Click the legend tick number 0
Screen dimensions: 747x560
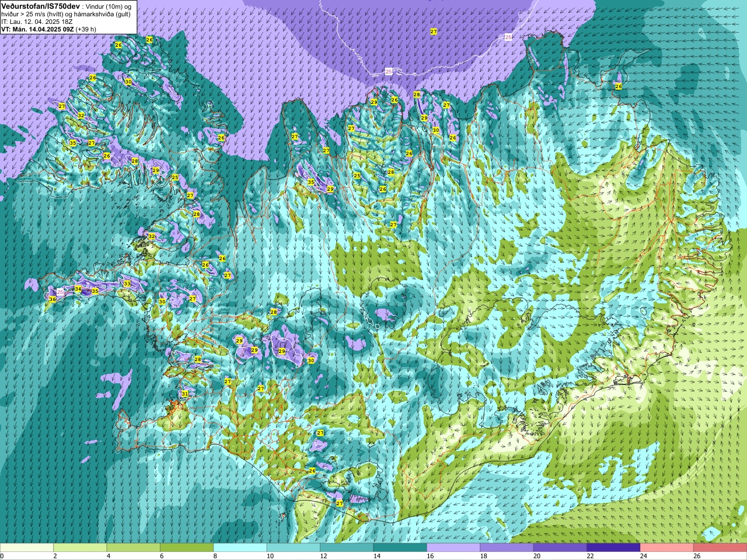pyautogui.click(x=2, y=556)
